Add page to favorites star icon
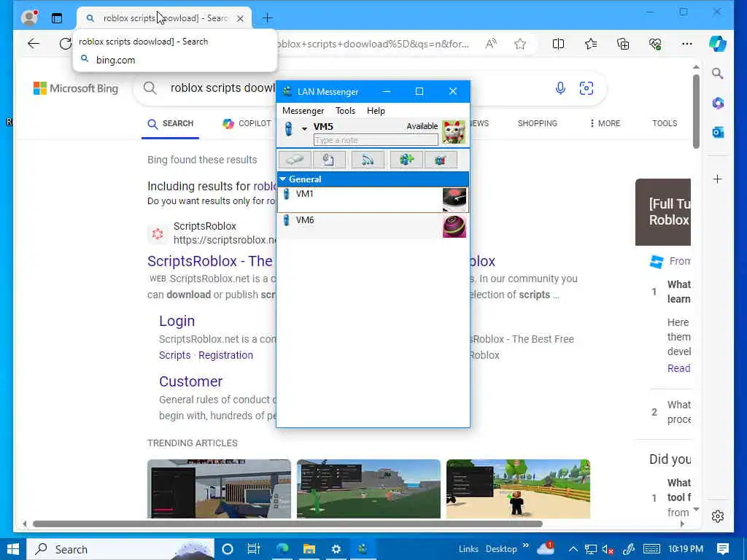The image size is (747, 560). tap(519, 44)
